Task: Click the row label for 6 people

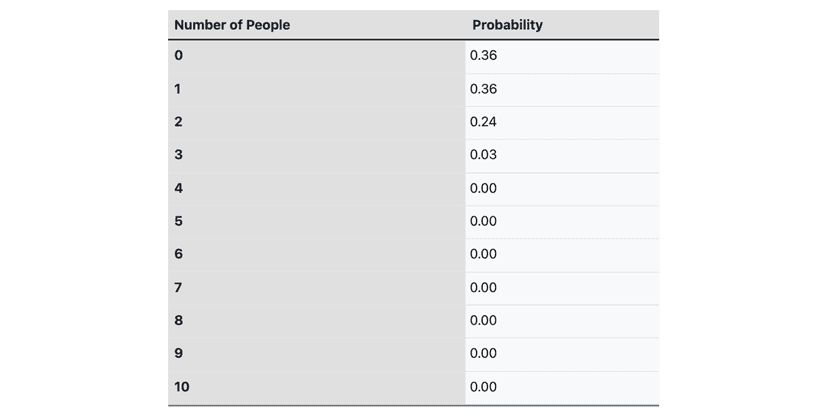Action: click(x=179, y=254)
